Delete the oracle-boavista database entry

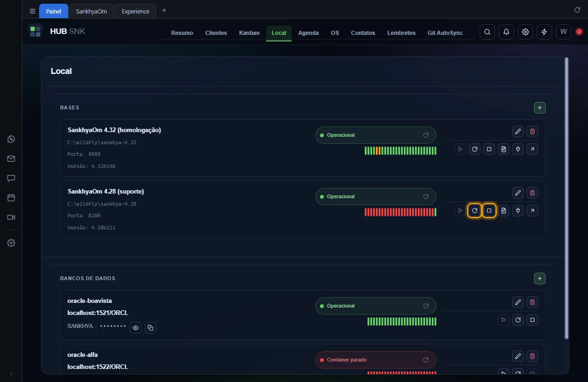point(533,302)
